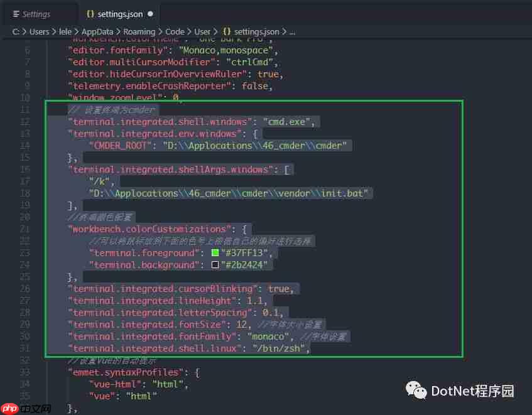Click the false value of enableCrashReporter
Viewport: 532px width, 415px height.
click(x=255, y=86)
